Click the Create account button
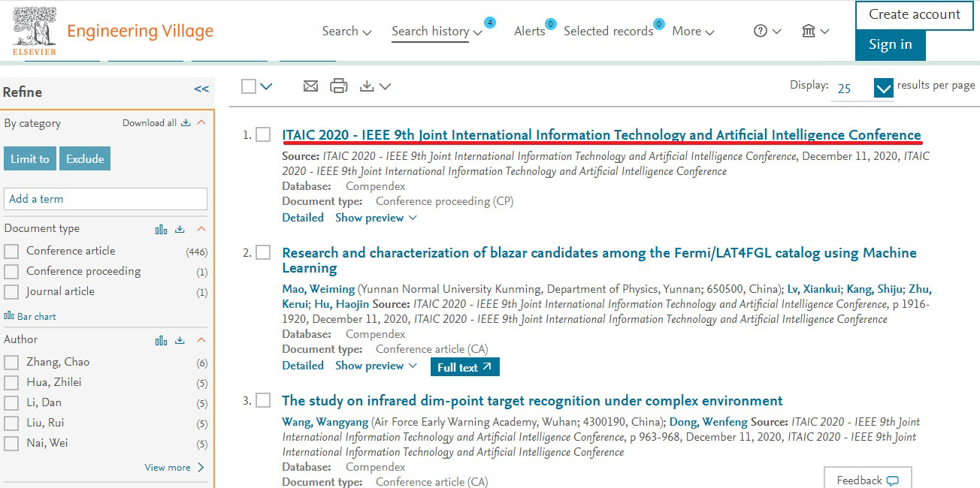This screenshot has width=980, height=488. 915,15
